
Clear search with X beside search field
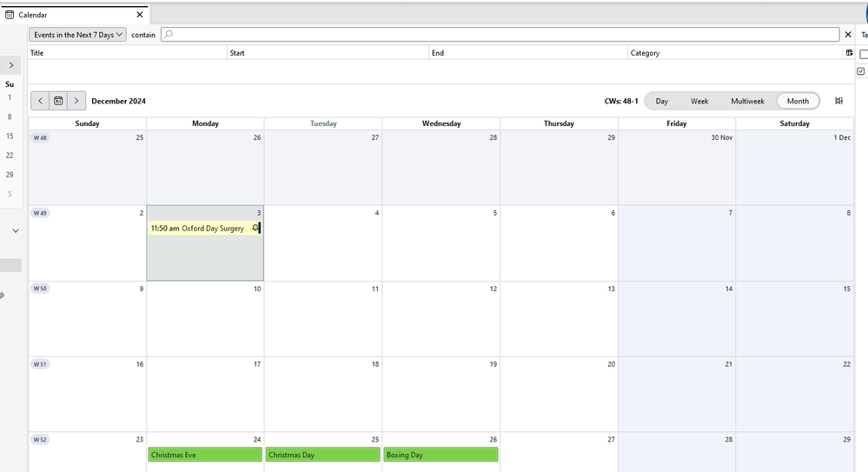coord(848,35)
